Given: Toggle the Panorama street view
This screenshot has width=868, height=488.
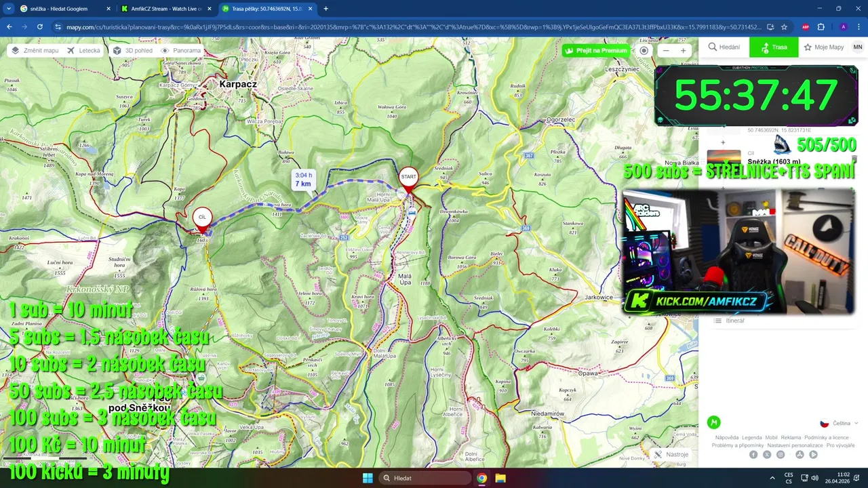Looking at the screenshot, I should tap(180, 50).
